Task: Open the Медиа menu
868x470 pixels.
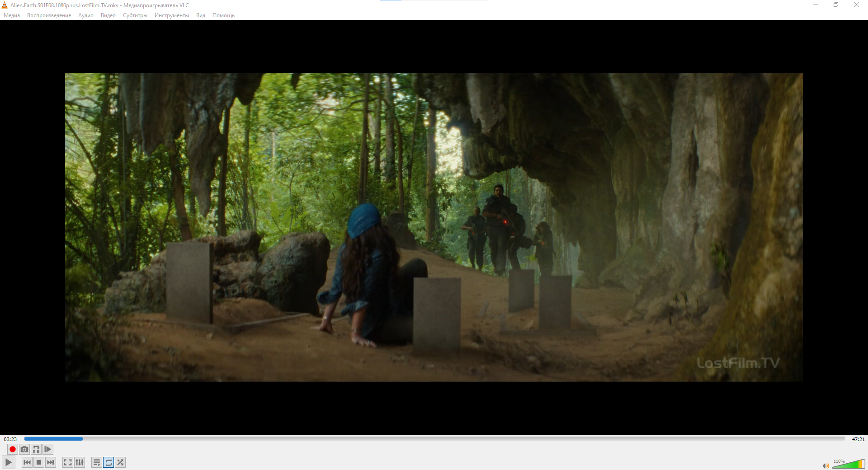Action: coord(12,15)
